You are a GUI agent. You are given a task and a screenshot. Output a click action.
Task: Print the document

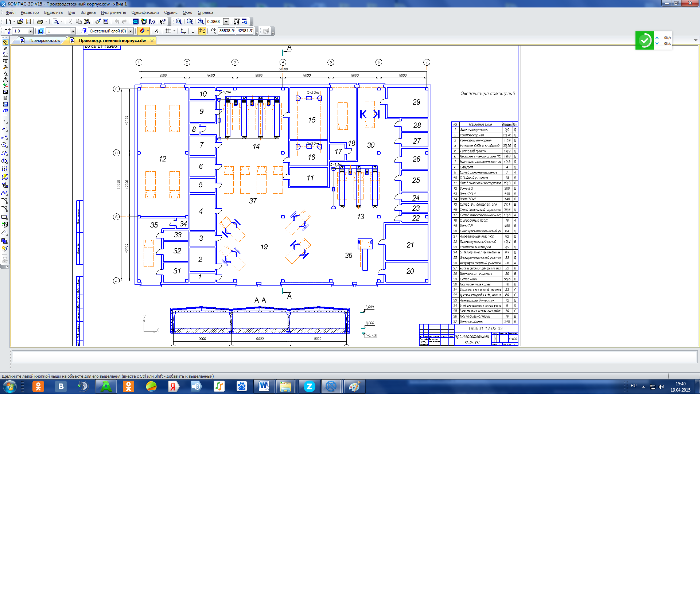[40, 22]
